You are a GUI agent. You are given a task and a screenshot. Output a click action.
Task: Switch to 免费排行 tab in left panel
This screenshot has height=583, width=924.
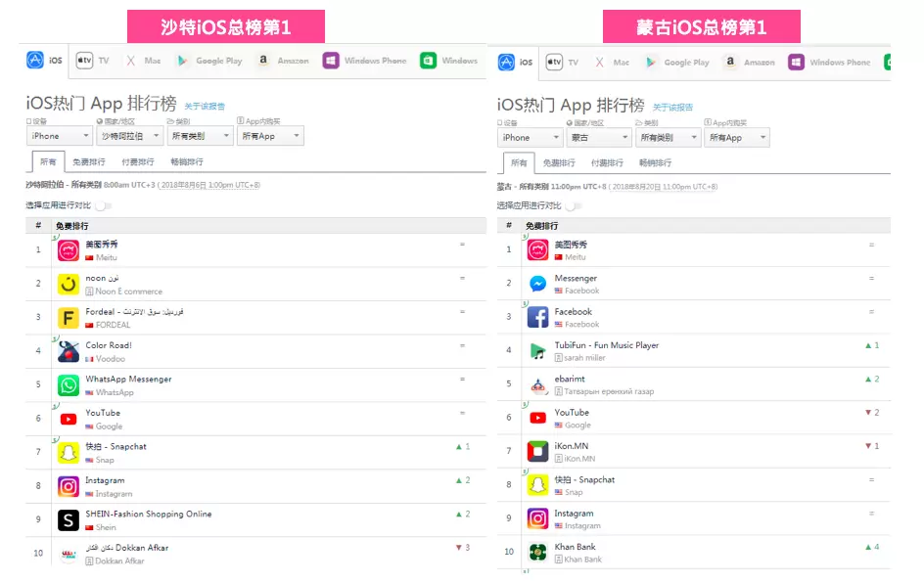[88, 162]
